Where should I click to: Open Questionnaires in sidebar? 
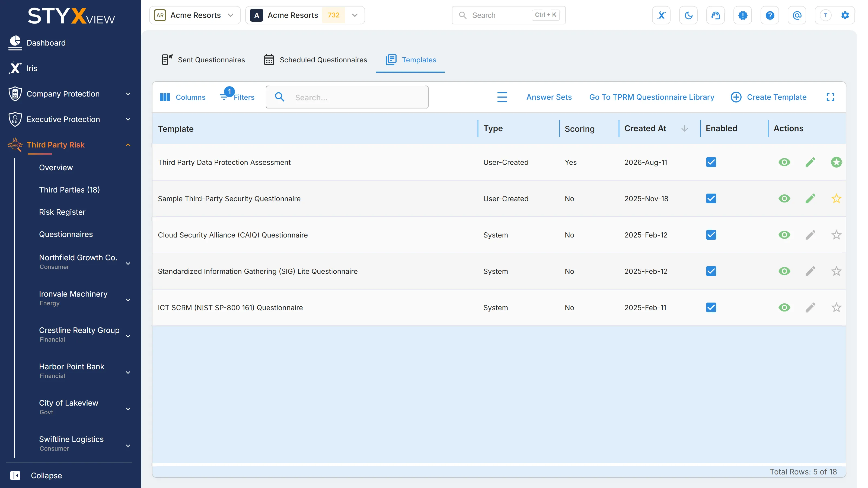point(66,235)
